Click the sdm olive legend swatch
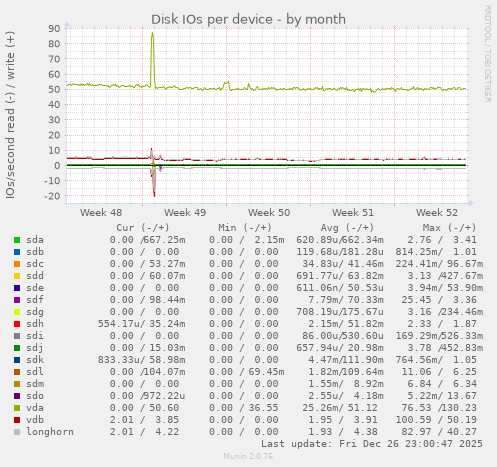 [17, 384]
